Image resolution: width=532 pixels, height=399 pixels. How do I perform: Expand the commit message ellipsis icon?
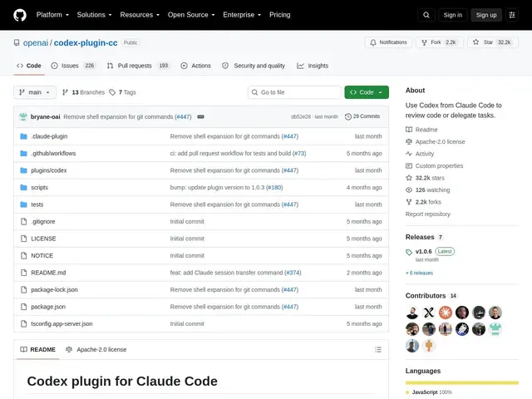click(200, 116)
